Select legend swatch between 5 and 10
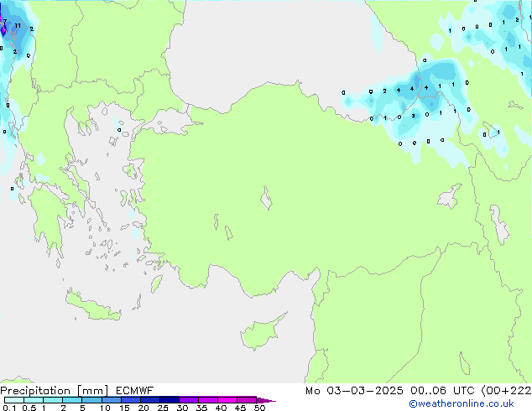The image size is (532, 411). (x=92, y=400)
